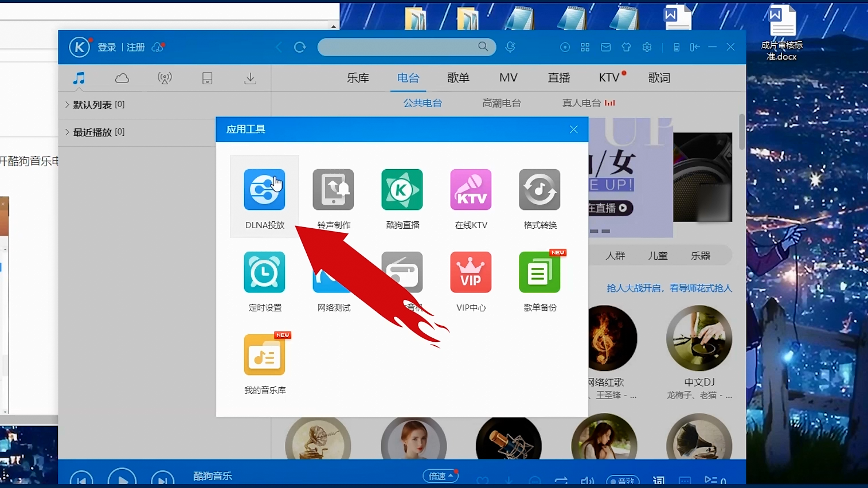Image resolution: width=868 pixels, height=488 pixels.
Task: Refresh the page with the reload icon
Action: [300, 47]
